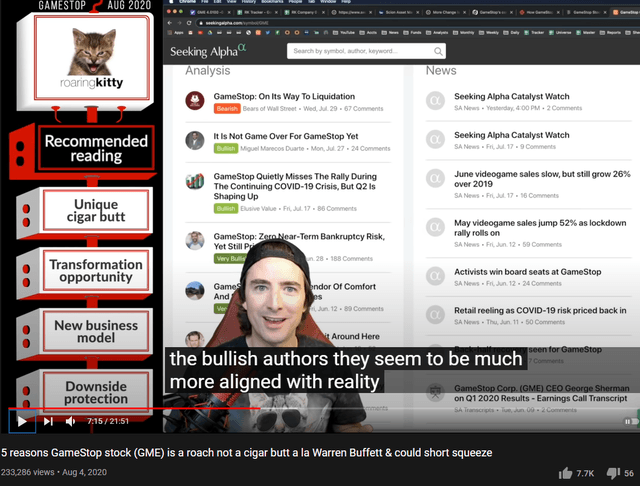Switch to the Scion Asset browser tab
This screenshot has width=640, height=486.
[x=398, y=12]
